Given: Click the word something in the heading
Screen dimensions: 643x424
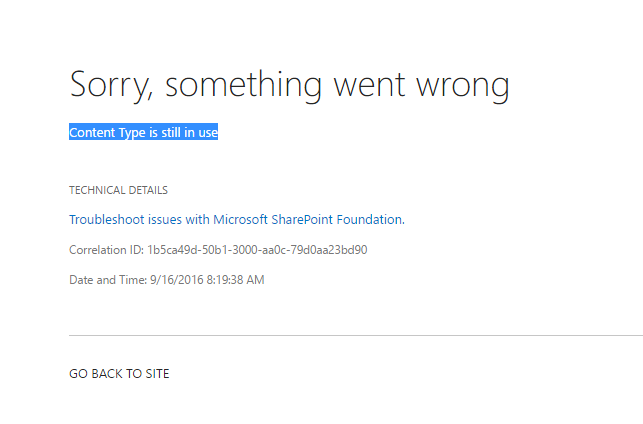Looking at the screenshot, I should click(244, 85).
